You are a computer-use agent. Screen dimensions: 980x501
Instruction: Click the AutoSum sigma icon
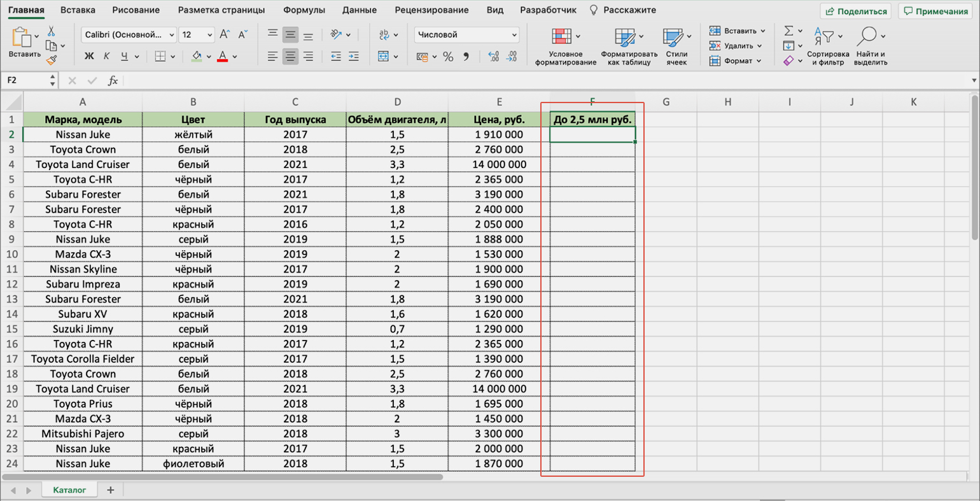point(788,31)
